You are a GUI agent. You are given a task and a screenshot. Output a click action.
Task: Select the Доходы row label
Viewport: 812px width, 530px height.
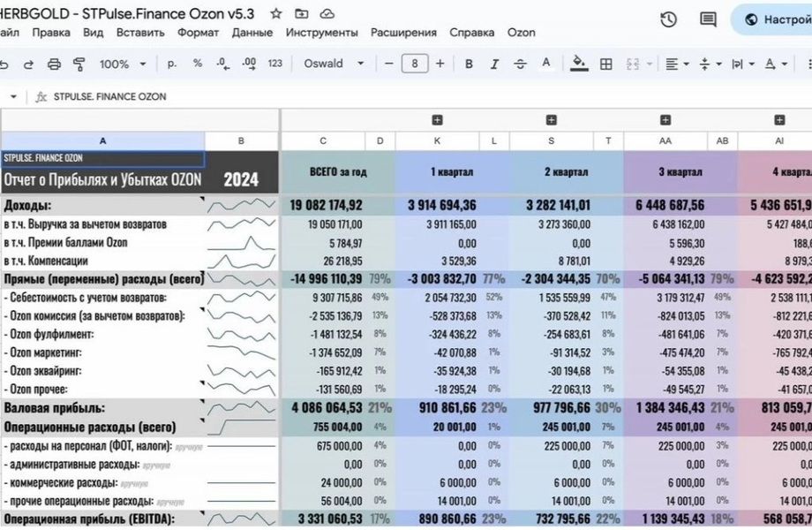(x=102, y=205)
